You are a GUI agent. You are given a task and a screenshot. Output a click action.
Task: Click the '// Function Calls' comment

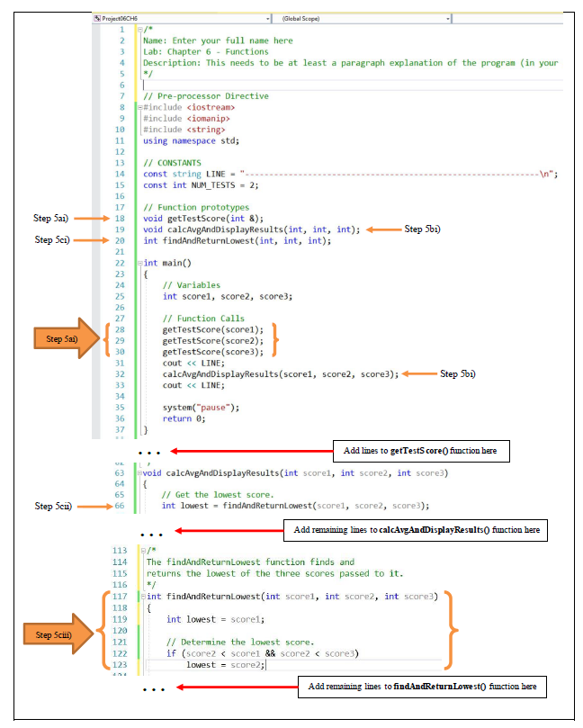click(203, 319)
